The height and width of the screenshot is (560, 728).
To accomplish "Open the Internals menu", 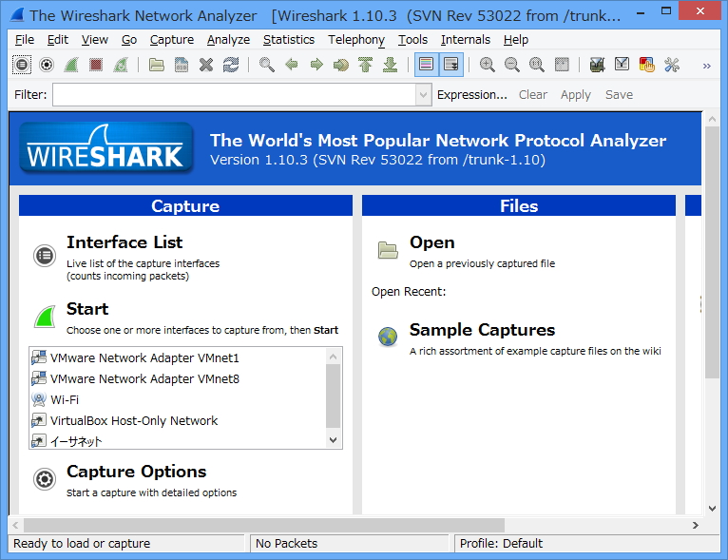I will point(466,40).
